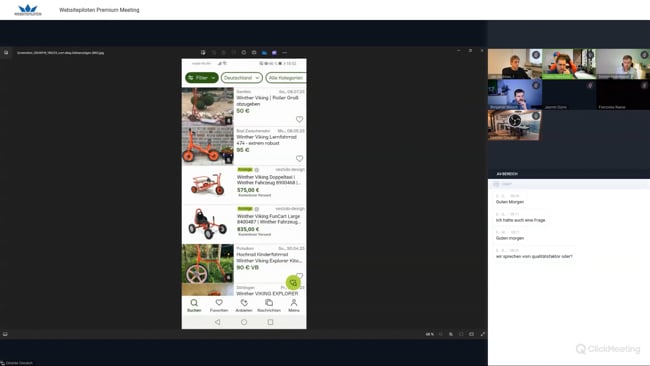Toggle the mic icon on blue-background tile
Viewport: 650px width, 366px height.
536,85
